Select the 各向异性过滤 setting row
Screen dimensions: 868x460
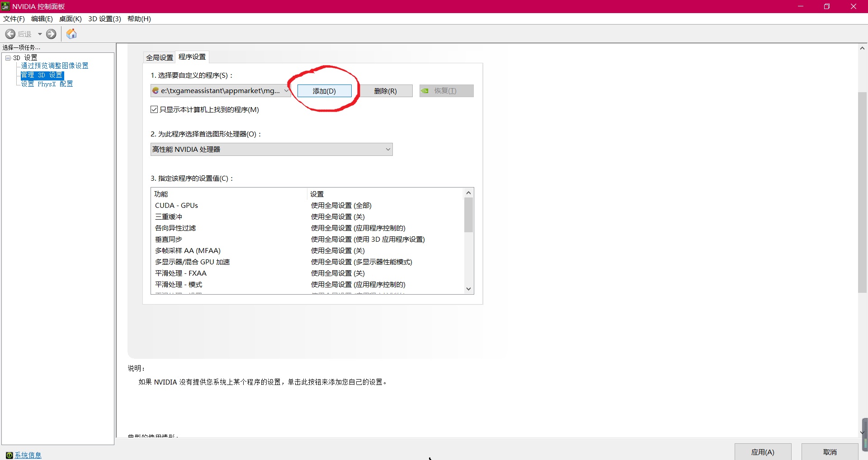tap(307, 228)
